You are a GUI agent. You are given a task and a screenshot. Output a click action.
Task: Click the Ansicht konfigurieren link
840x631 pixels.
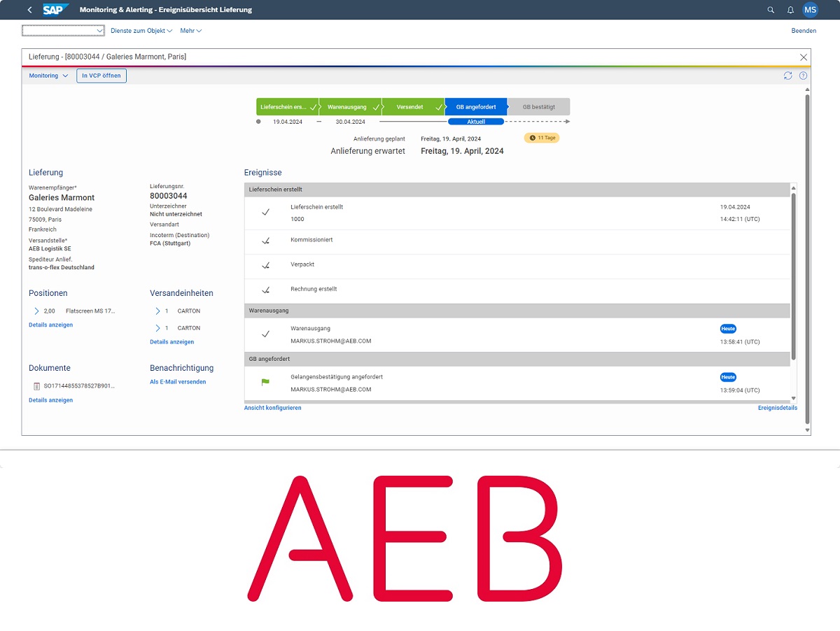point(272,408)
